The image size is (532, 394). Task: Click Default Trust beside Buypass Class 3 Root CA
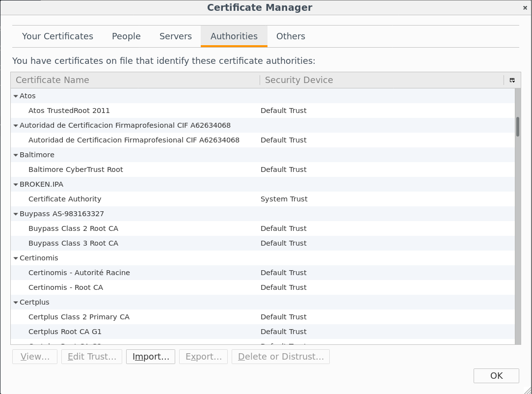tap(283, 243)
